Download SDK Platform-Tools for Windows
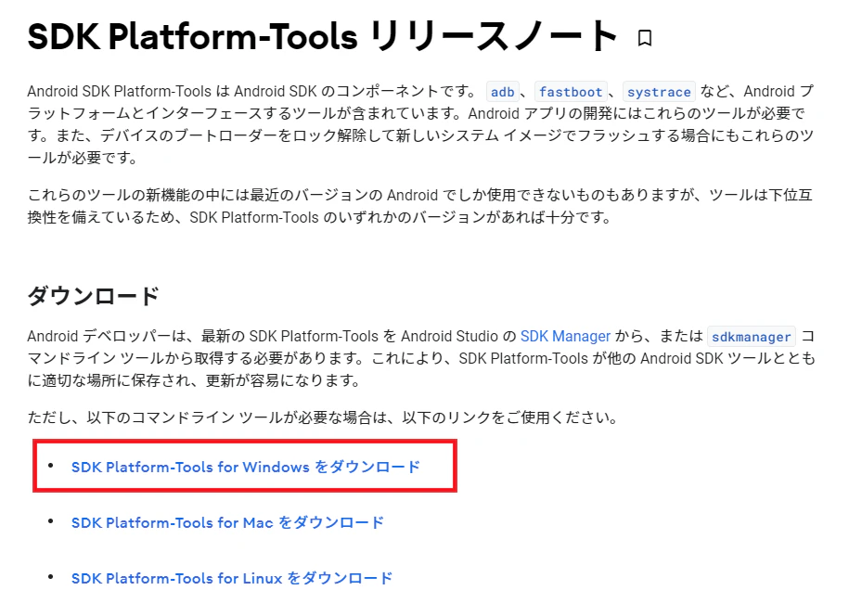Image resolution: width=849 pixels, height=616 pixels. coord(246,467)
